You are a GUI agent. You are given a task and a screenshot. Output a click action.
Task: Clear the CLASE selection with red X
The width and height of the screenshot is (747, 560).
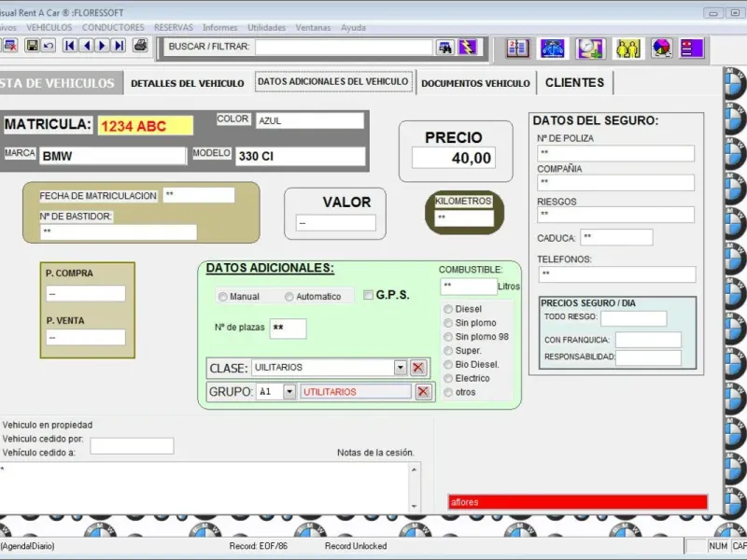coord(417,368)
